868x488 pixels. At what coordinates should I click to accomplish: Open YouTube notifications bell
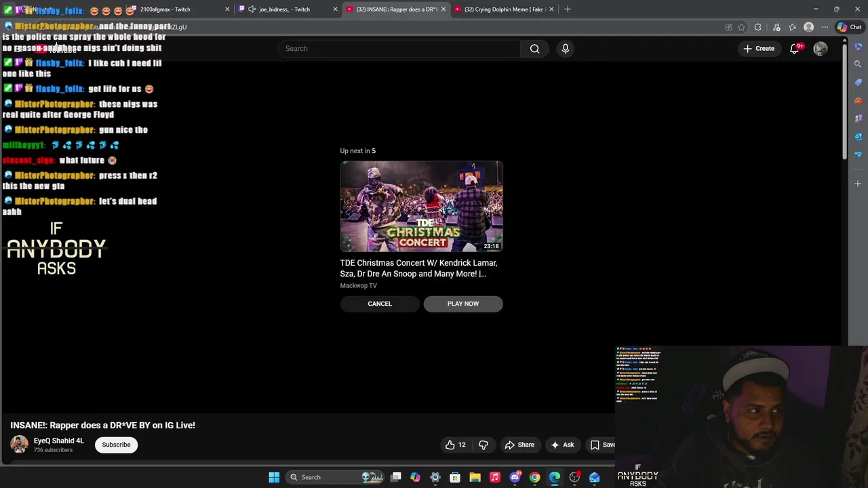click(795, 48)
